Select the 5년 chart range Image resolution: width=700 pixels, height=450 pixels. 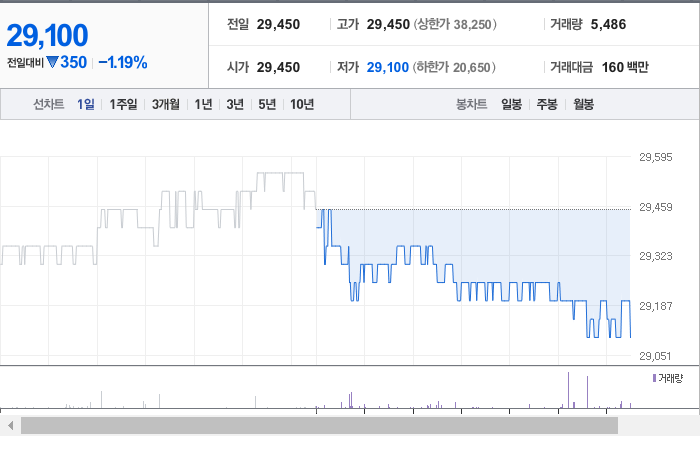[267, 104]
